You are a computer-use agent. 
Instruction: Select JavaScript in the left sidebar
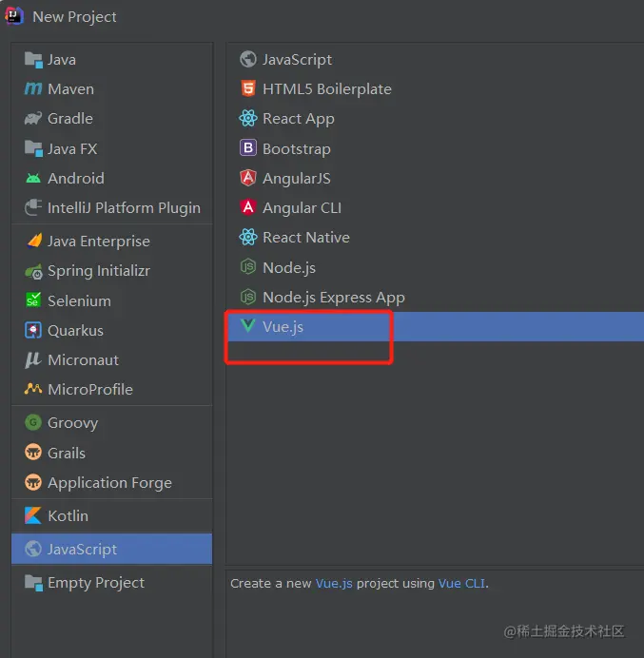pyautogui.click(x=111, y=549)
